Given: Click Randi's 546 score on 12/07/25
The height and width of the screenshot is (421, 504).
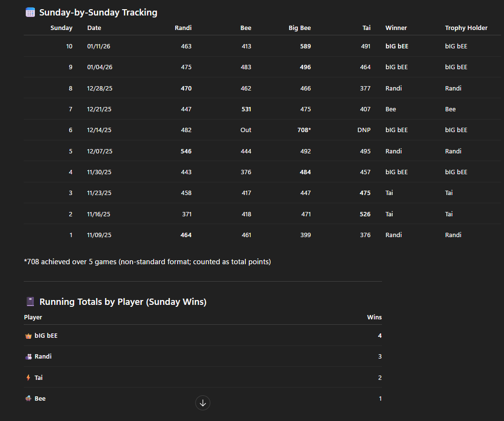Looking at the screenshot, I should click(x=186, y=151).
